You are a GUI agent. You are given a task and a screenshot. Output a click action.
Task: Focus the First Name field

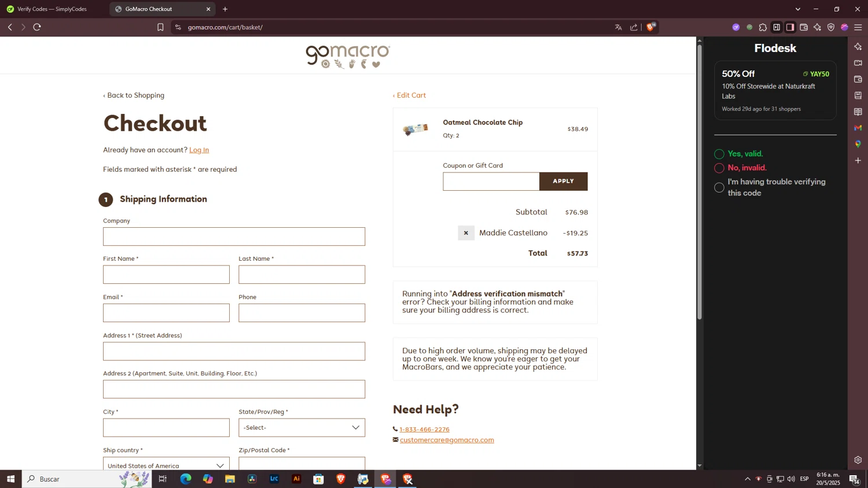point(166,275)
